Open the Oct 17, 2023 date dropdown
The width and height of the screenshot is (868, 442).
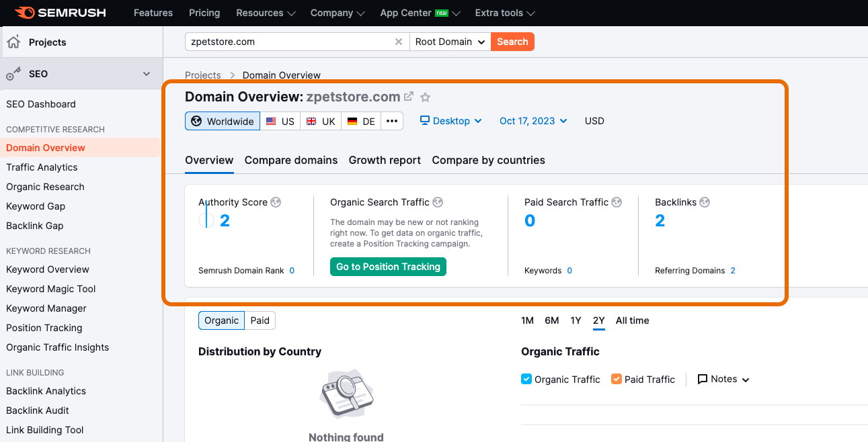coord(533,121)
